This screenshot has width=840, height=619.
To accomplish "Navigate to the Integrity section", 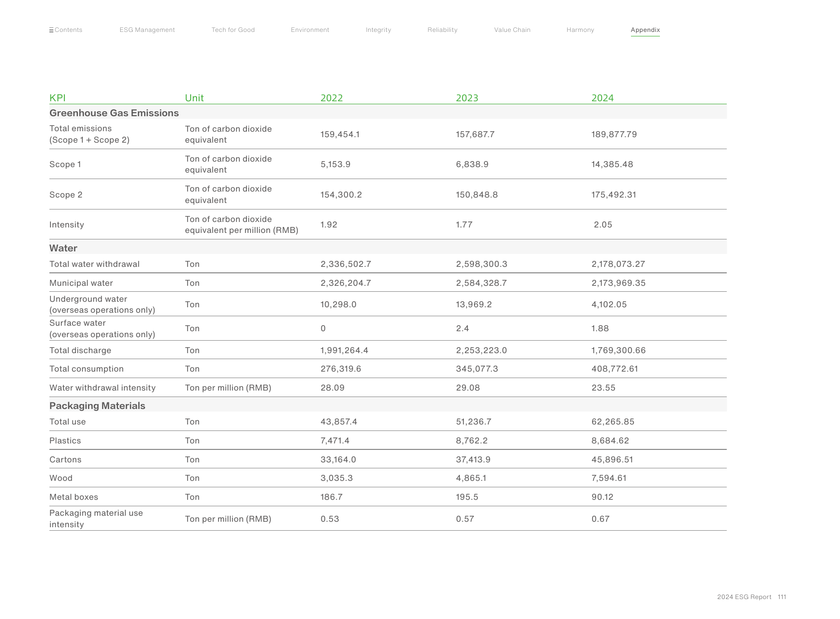I will point(378,30).
